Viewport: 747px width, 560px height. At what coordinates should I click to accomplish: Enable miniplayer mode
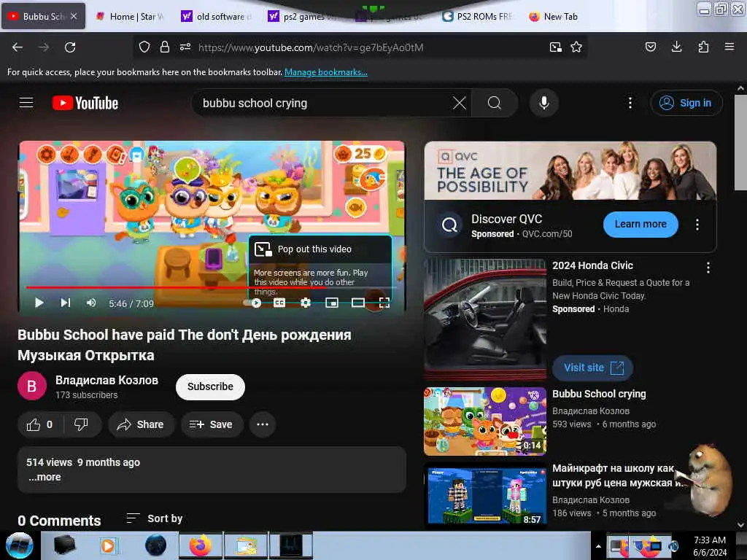pyautogui.click(x=332, y=303)
